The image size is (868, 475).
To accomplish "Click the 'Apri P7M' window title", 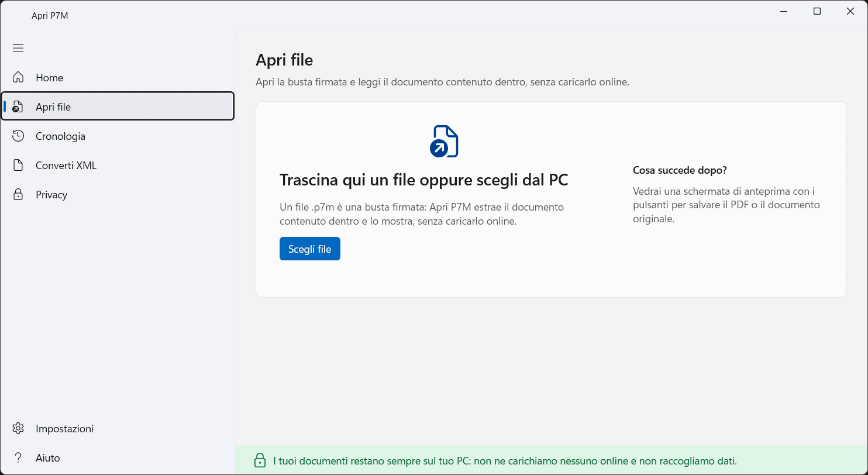I will pyautogui.click(x=50, y=16).
